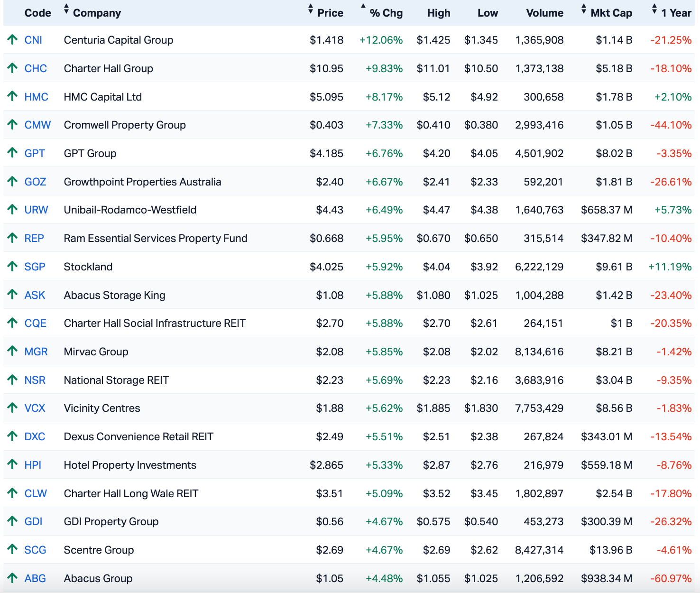The image size is (700, 593).
Task: Open ASK stock code link
Action: [35, 295]
